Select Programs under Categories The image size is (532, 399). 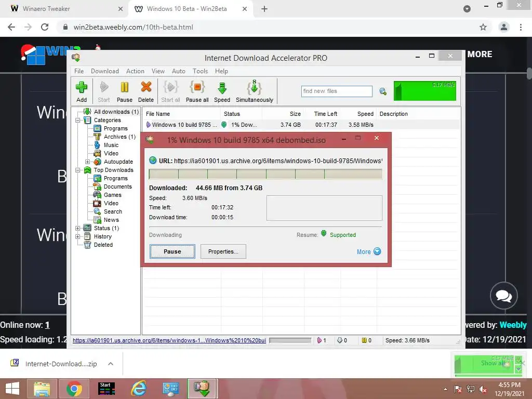click(x=116, y=128)
